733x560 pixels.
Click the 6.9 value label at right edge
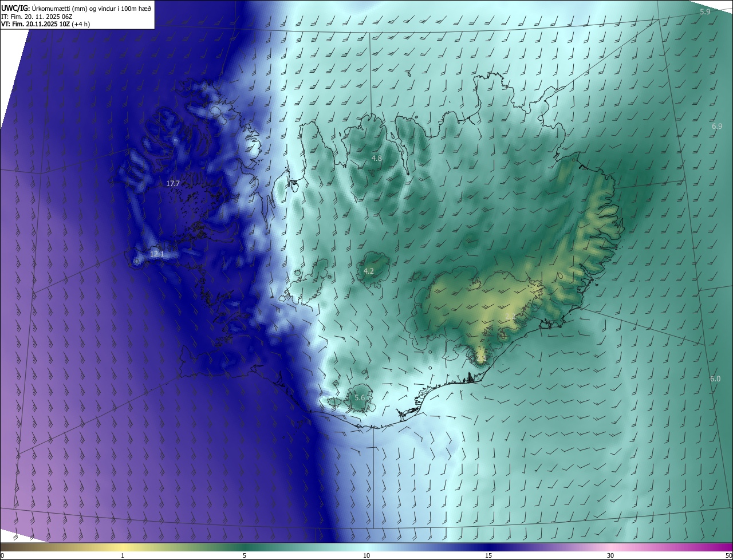coord(717,127)
